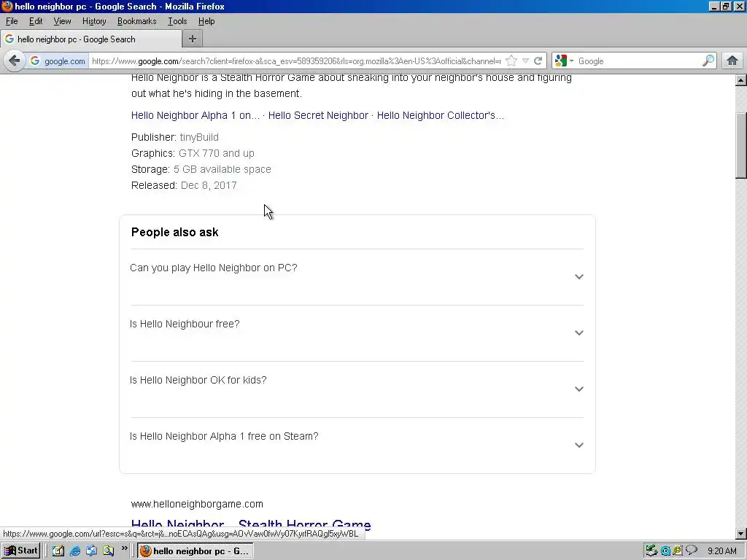This screenshot has height=560, width=747.
Task: Bookmark this page with the star icon
Action: point(511,61)
